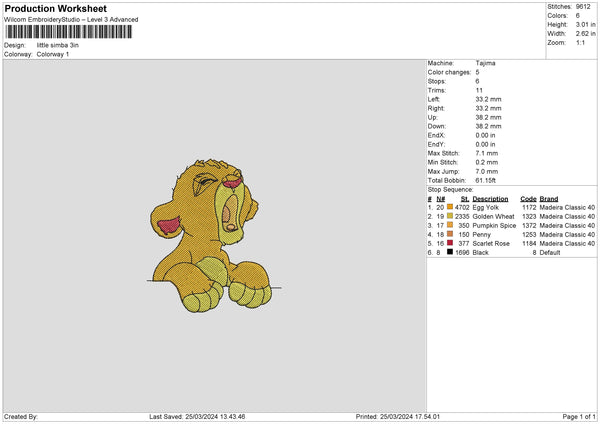
Task: Click the Egg Yolk color swatch
Action: 450,207
